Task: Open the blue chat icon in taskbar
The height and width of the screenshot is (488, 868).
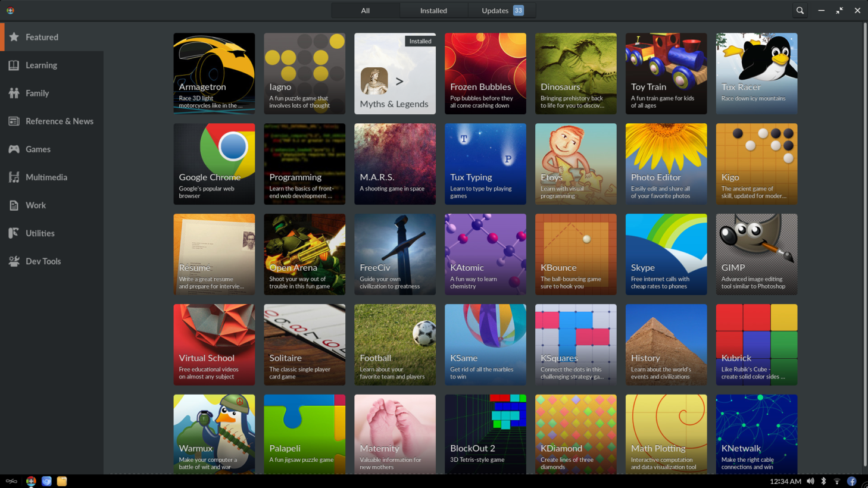Action: click(46, 481)
